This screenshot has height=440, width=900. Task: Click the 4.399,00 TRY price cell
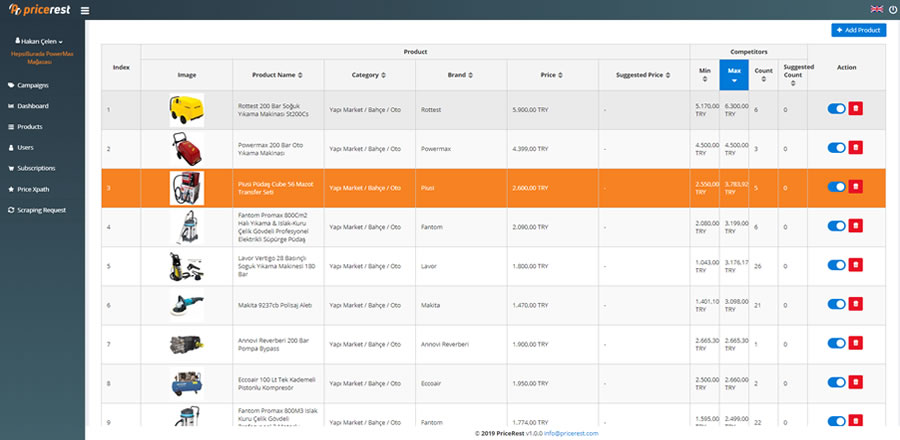pos(553,149)
